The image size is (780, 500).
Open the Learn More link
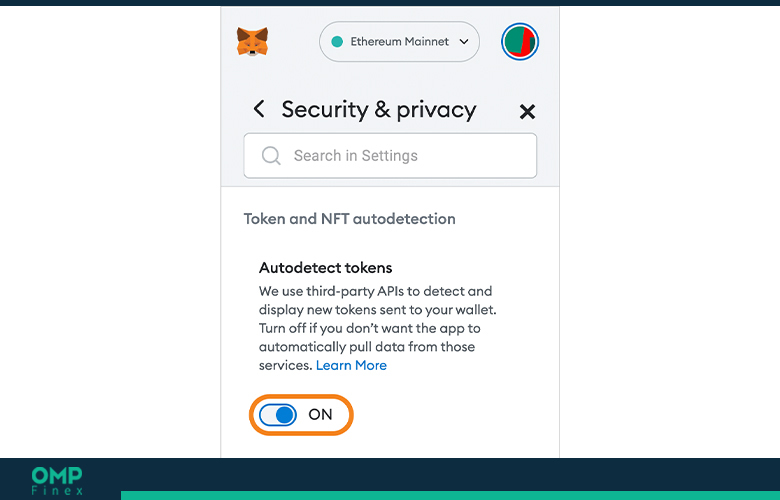pos(351,366)
